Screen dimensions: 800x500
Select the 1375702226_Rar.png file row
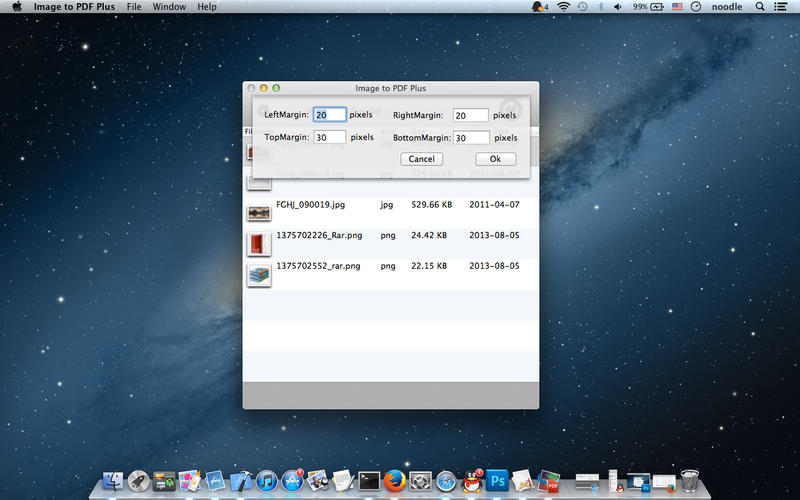point(391,244)
